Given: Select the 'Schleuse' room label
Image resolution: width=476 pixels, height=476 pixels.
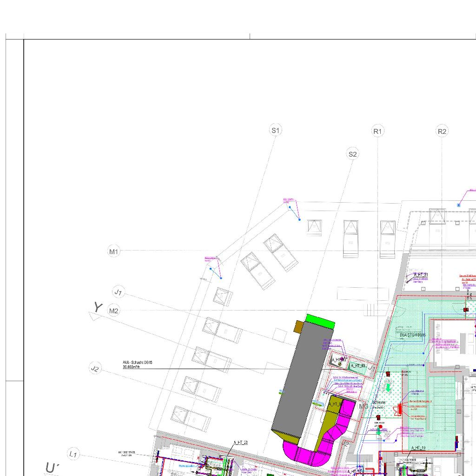Looking at the screenshot, I should [378, 402].
